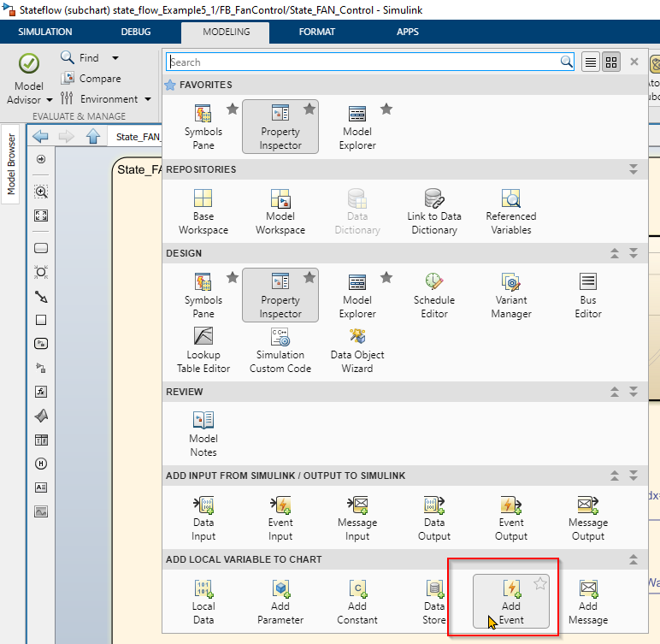Viewport: 660px width, 644px height.
Task: Add a Data Output to Simulink
Action: click(x=434, y=517)
